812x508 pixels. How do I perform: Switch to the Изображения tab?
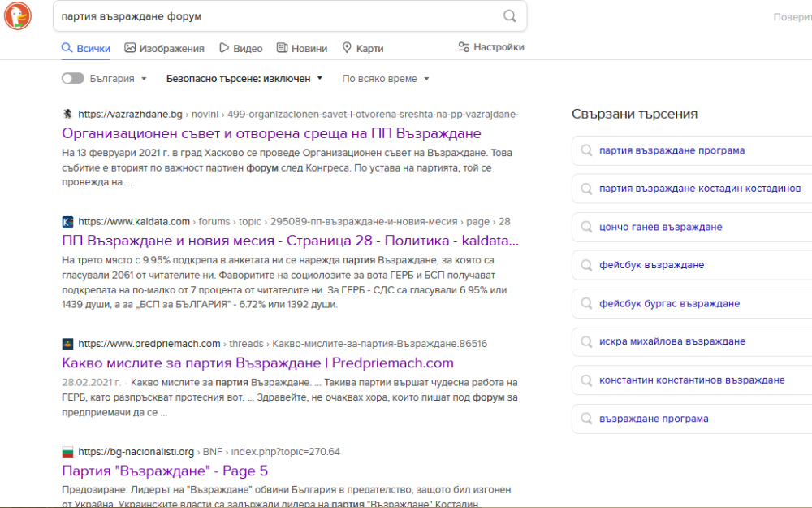pyautogui.click(x=164, y=48)
